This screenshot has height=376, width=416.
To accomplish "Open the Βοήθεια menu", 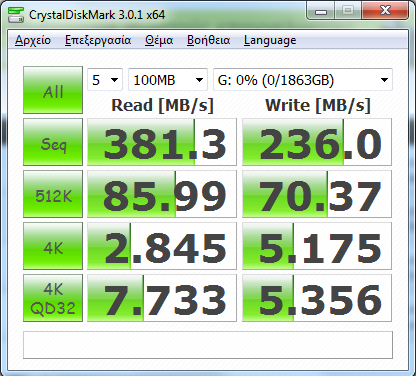I will (208, 40).
